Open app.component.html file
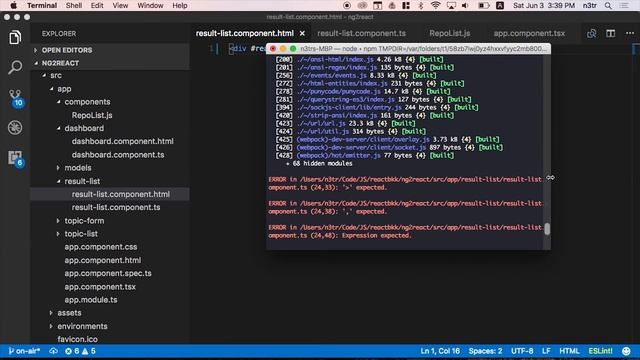This screenshot has width=640, height=360. [102, 260]
